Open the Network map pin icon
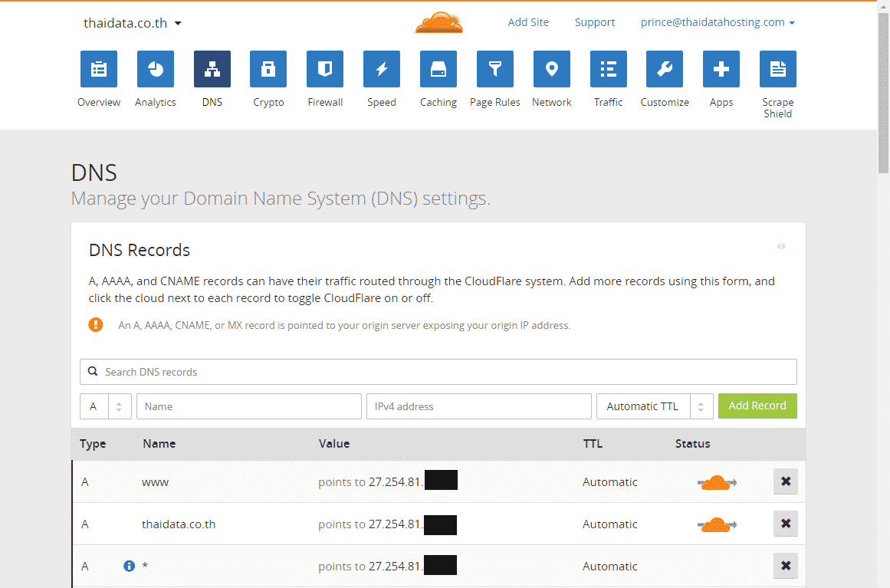The image size is (890, 588). pyautogui.click(x=552, y=69)
